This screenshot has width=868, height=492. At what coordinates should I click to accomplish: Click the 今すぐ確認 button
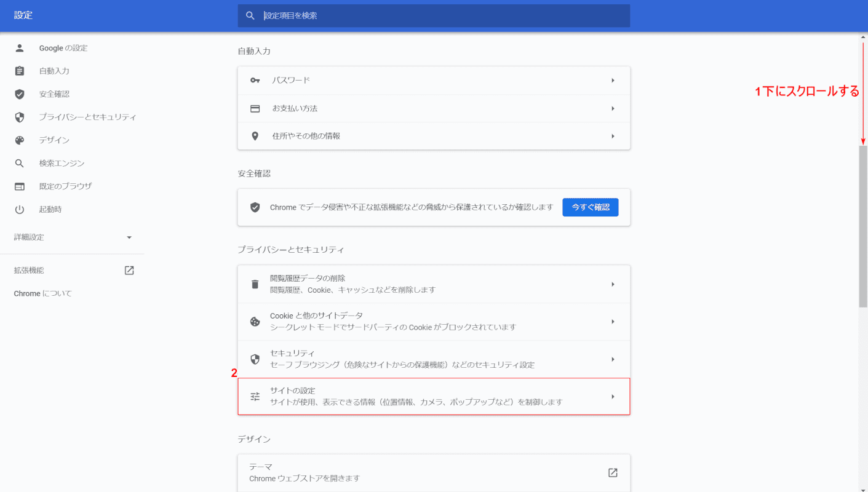tap(591, 207)
